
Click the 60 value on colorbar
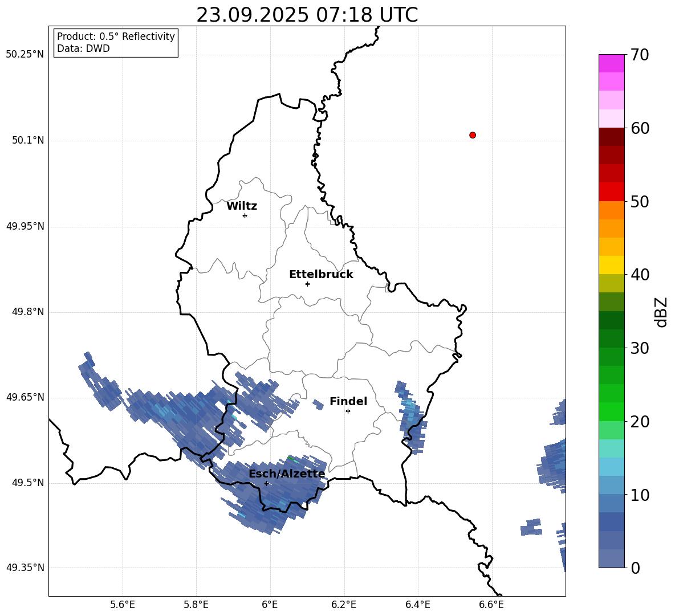(640, 128)
